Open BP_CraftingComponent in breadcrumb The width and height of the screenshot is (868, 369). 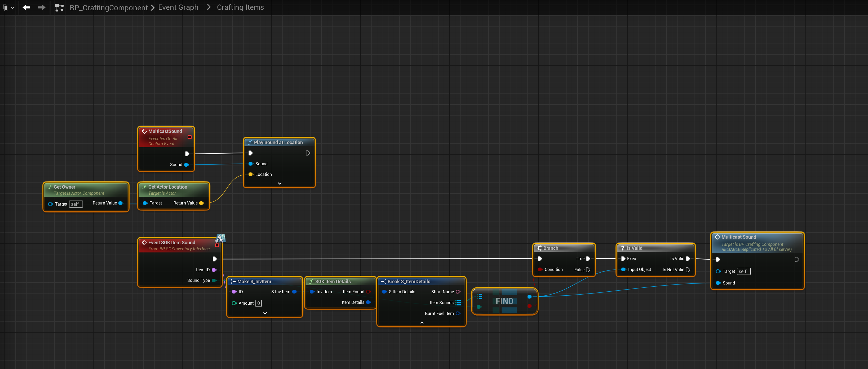[109, 7]
